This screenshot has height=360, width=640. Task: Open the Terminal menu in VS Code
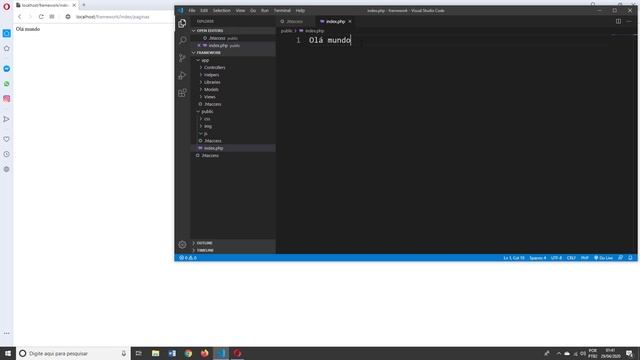(x=282, y=11)
